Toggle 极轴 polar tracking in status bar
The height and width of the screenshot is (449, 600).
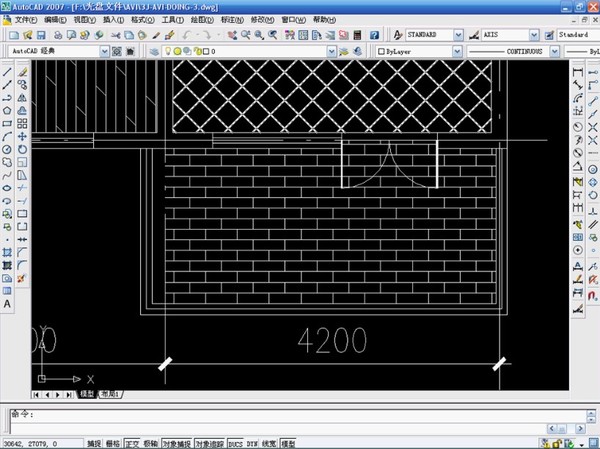pyautogui.click(x=150, y=444)
